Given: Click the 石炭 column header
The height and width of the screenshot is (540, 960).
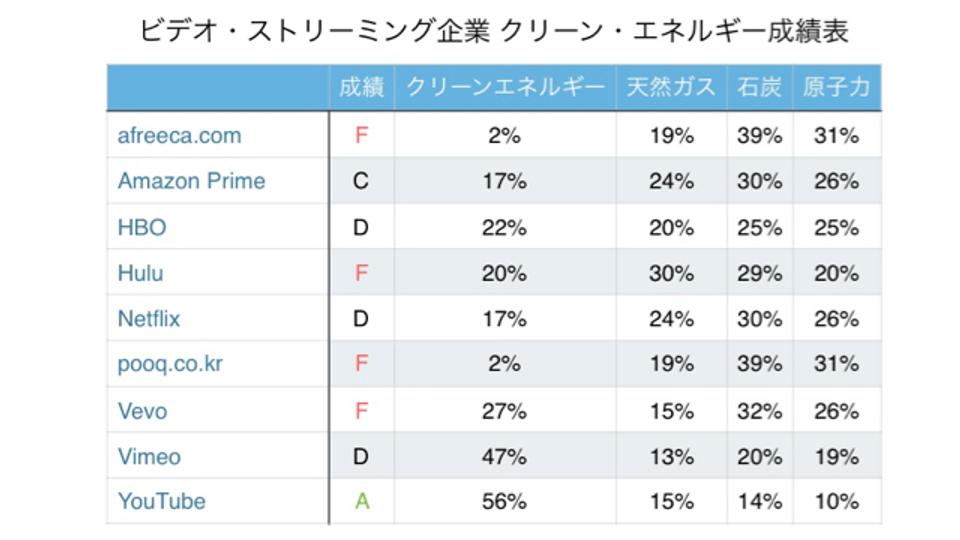Looking at the screenshot, I should click(759, 87).
